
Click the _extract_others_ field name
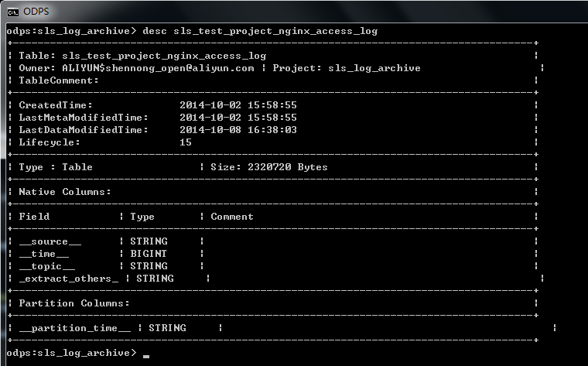[69, 279]
